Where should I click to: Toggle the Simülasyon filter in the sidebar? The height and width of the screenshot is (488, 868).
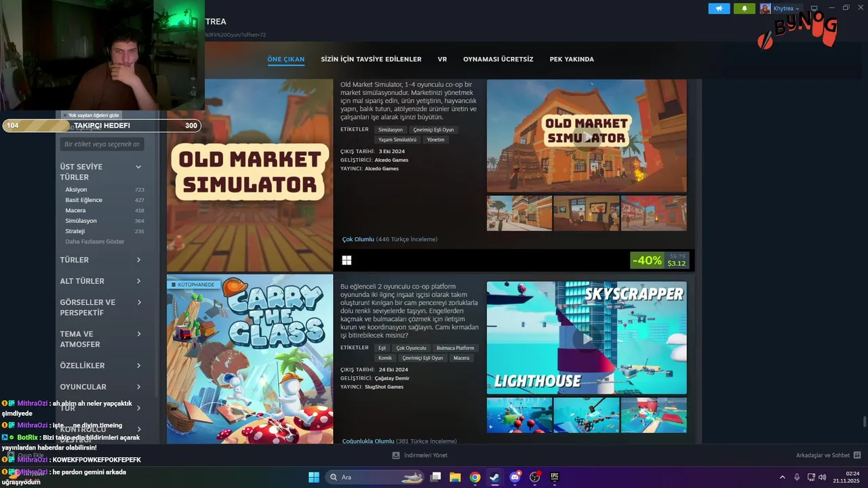(104, 221)
